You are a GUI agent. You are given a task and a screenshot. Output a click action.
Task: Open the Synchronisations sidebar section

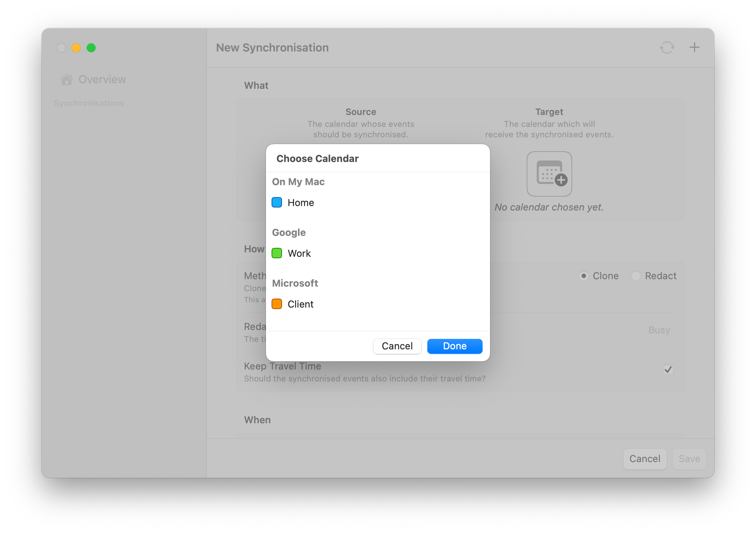[89, 103]
